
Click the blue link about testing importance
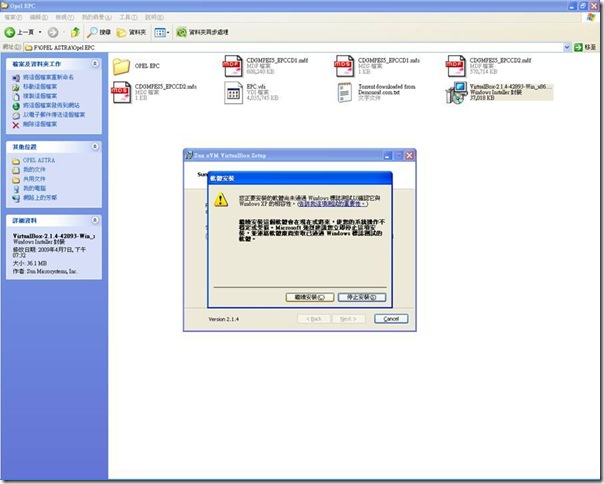point(333,204)
